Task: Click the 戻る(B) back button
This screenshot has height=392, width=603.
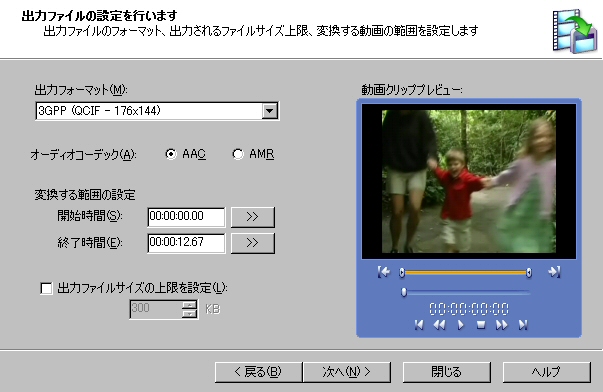Action: coord(258,372)
